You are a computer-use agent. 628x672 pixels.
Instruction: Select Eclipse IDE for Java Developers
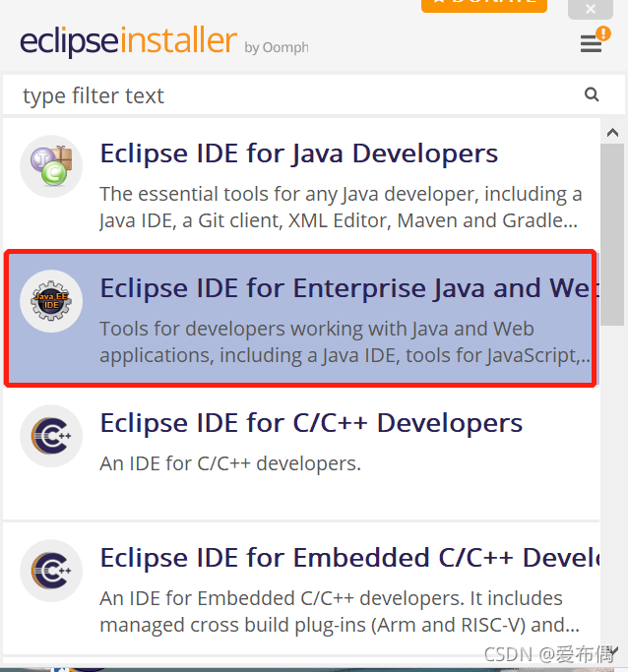coord(301,183)
